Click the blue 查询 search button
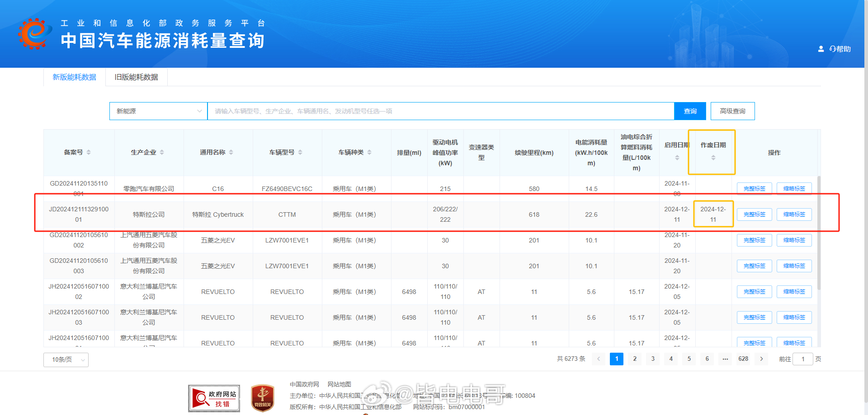 690,111
